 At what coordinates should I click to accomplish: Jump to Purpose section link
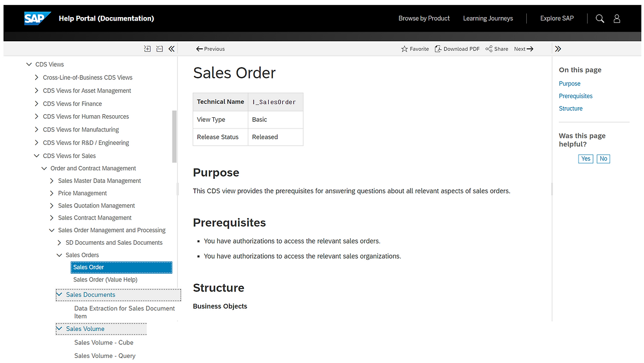click(x=570, y=84)
